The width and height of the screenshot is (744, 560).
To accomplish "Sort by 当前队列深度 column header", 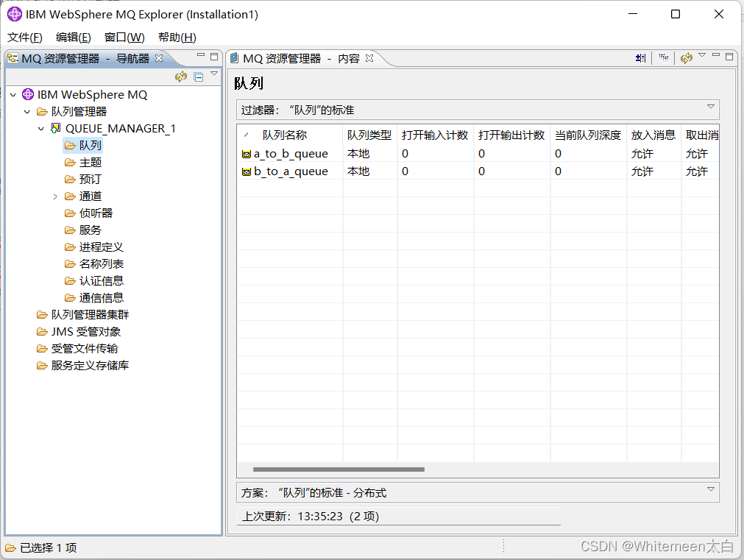I will tap(589, 135).
